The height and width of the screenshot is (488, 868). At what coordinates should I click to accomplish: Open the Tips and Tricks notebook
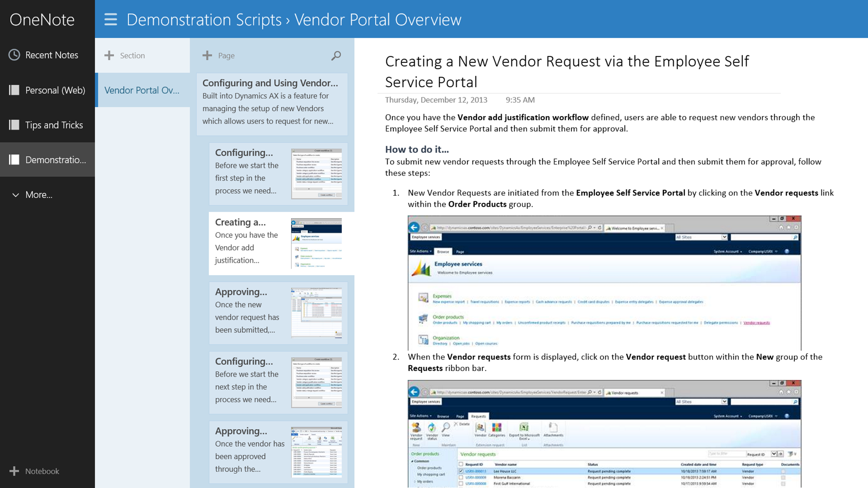point(54,125)
